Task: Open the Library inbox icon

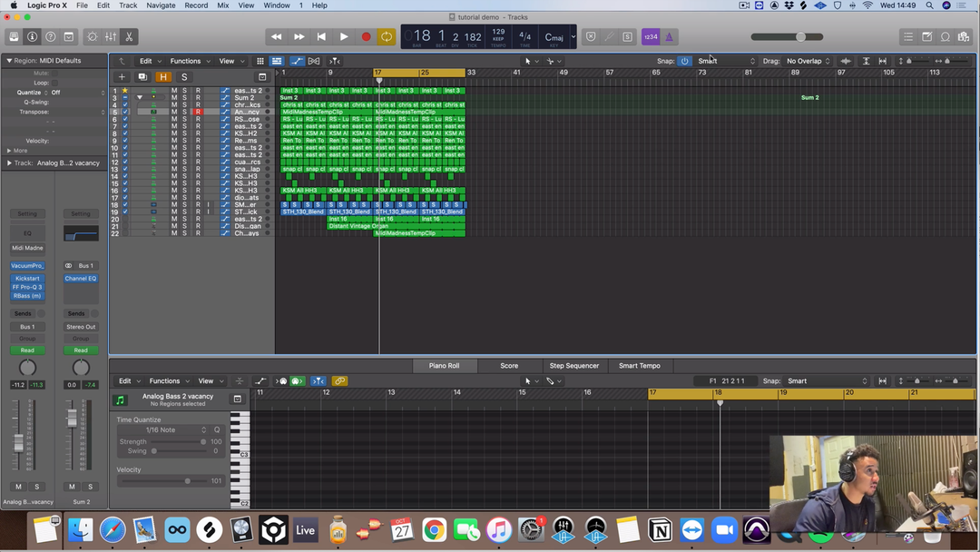Action: click(x=14, y=37)
